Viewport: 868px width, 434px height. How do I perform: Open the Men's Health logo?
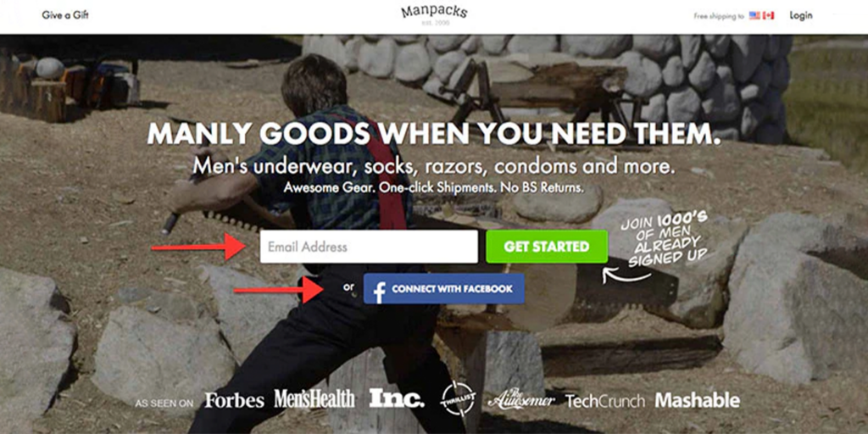(314, 398)
